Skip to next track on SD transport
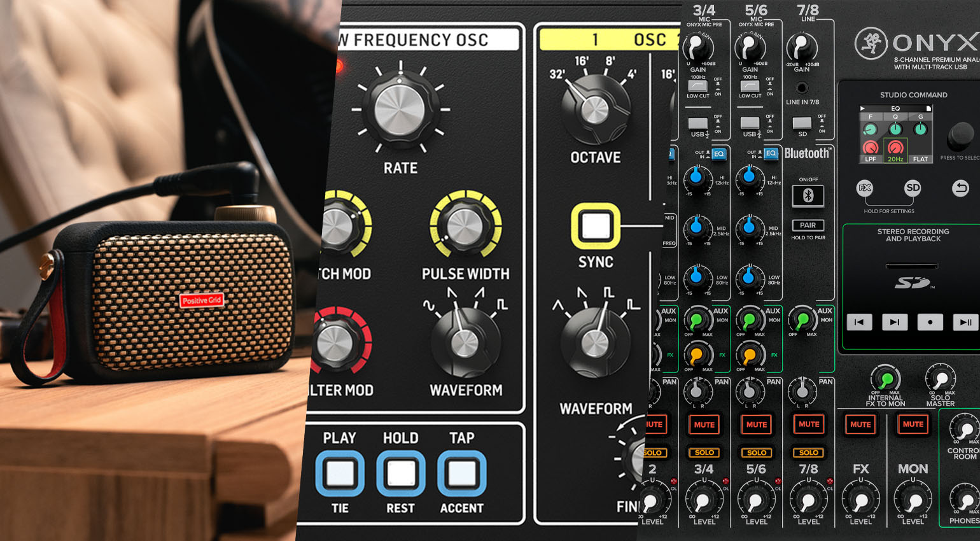Viewport: 980px width, 541px height. [895, 322]
